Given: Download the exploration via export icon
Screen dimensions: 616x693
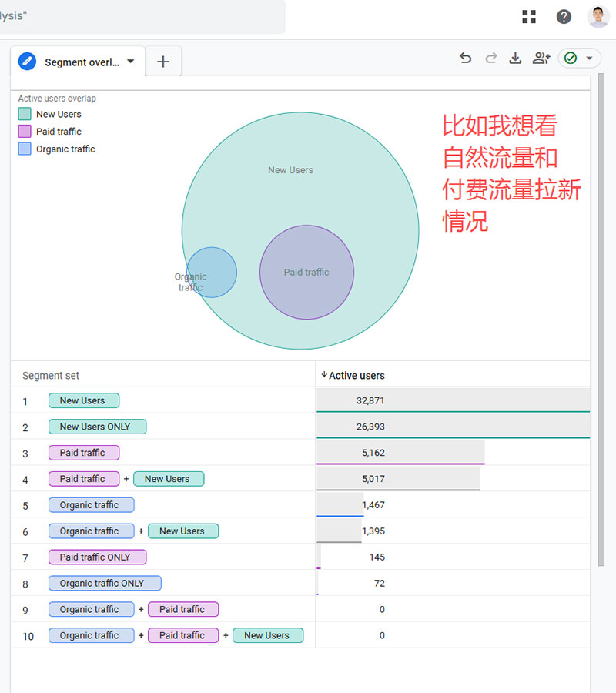Looking at the screenshot, I should point(515,59).
